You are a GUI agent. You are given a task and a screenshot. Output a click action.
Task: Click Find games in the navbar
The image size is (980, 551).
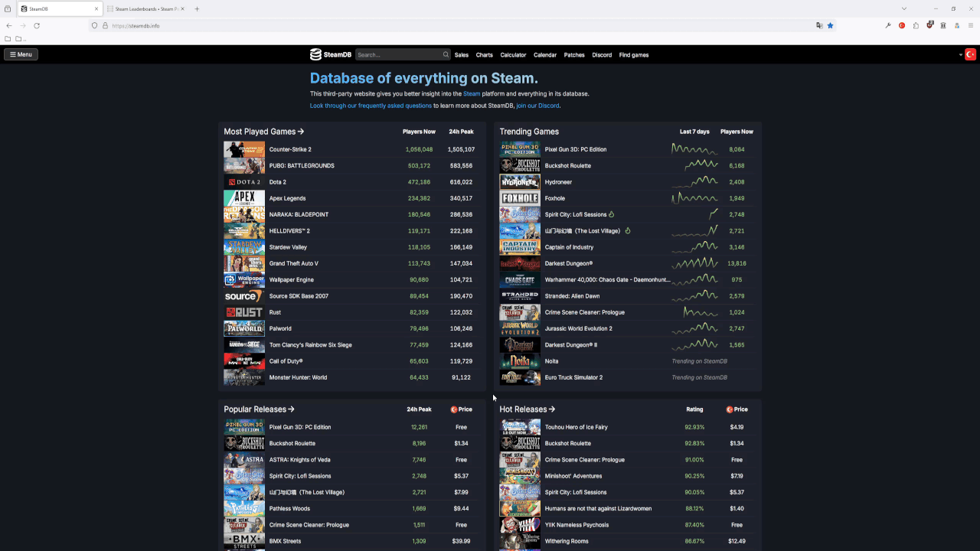pos(634,55)
